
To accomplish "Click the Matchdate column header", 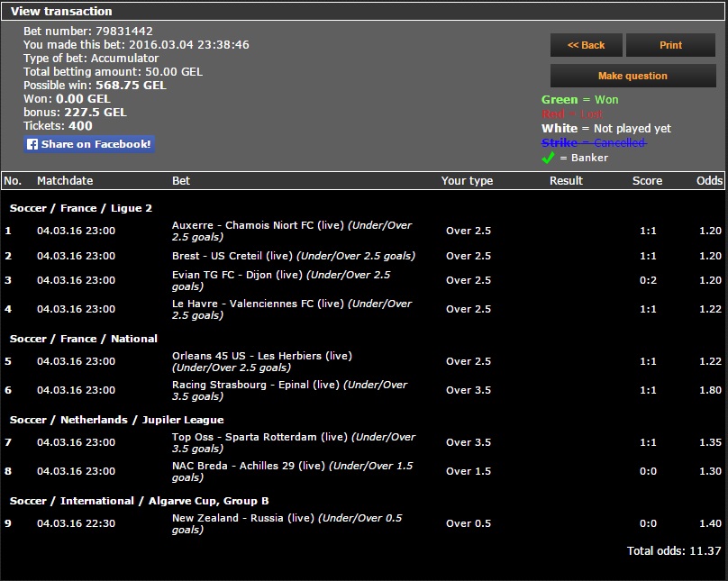I will coord(64,181).
